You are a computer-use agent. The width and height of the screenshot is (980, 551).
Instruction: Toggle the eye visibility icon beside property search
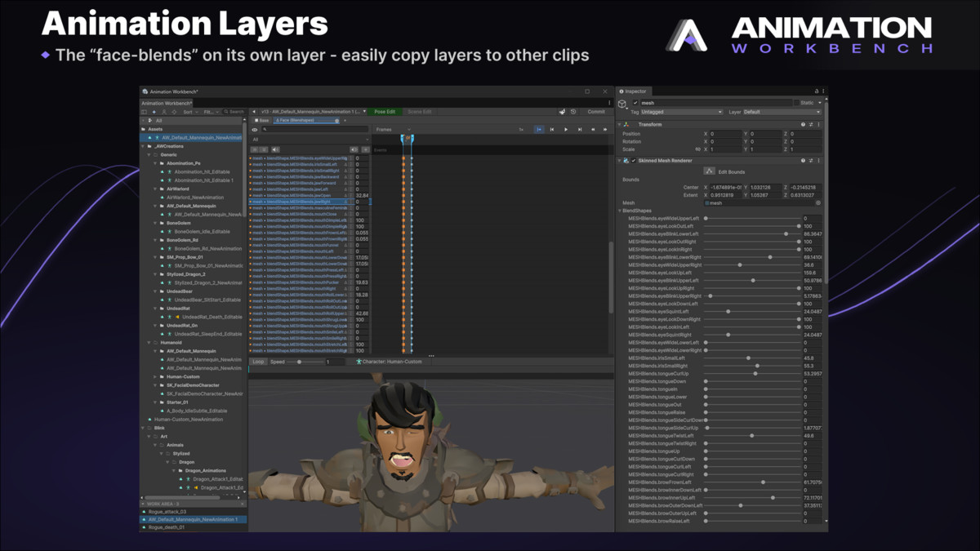click(255, 129)
